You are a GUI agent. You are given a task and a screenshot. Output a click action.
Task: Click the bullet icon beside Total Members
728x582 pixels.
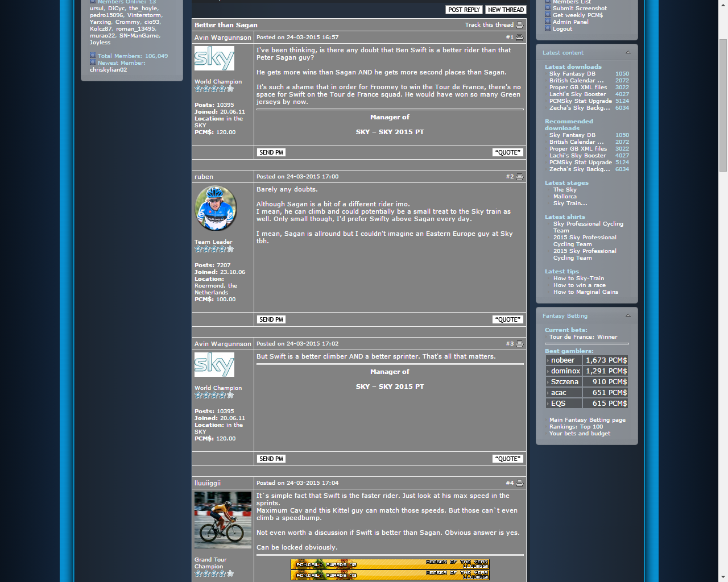click(93, 56)
